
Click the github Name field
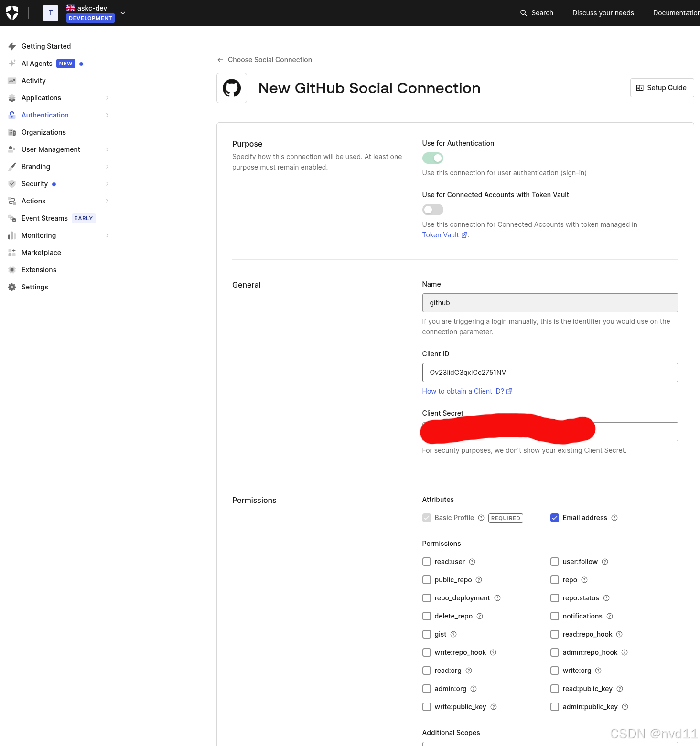[550, 303]
